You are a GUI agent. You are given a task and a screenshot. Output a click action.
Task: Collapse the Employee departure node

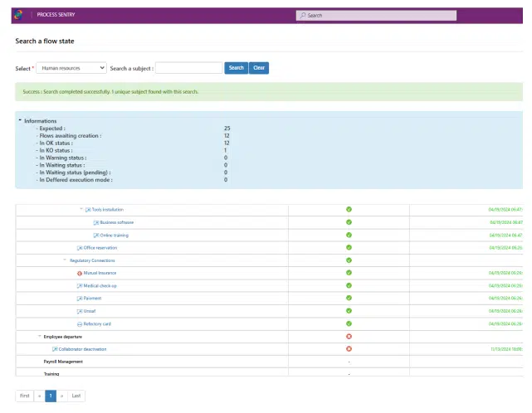(x=39, y=337)
